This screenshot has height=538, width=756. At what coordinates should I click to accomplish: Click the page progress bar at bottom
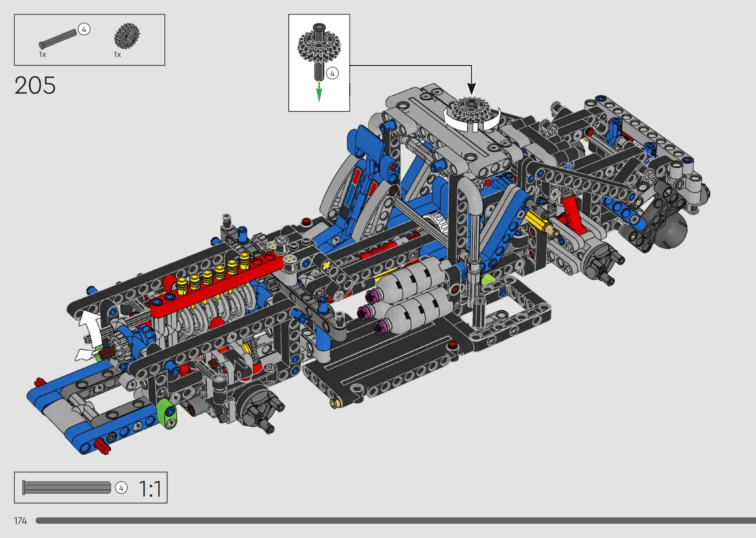point(396,521)
